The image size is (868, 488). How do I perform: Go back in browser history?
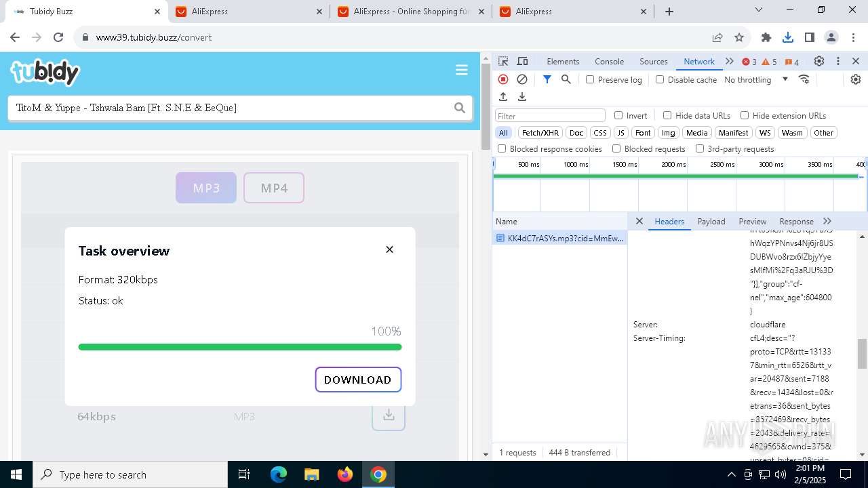[x=15, y=37]
